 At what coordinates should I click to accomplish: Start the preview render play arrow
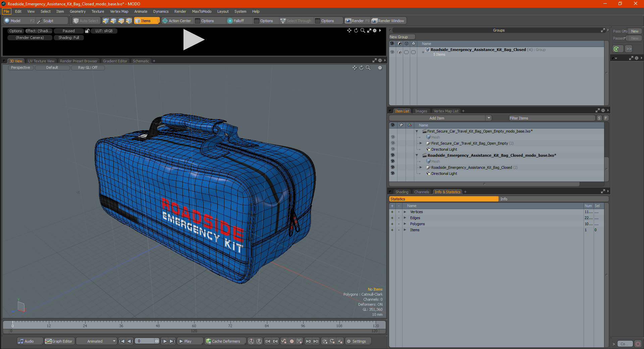(x=194, y=40)
